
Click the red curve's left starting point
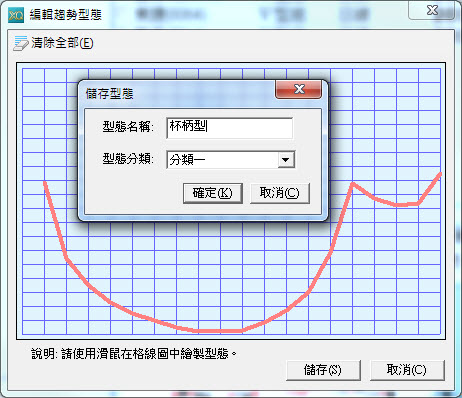coord(45,183)
